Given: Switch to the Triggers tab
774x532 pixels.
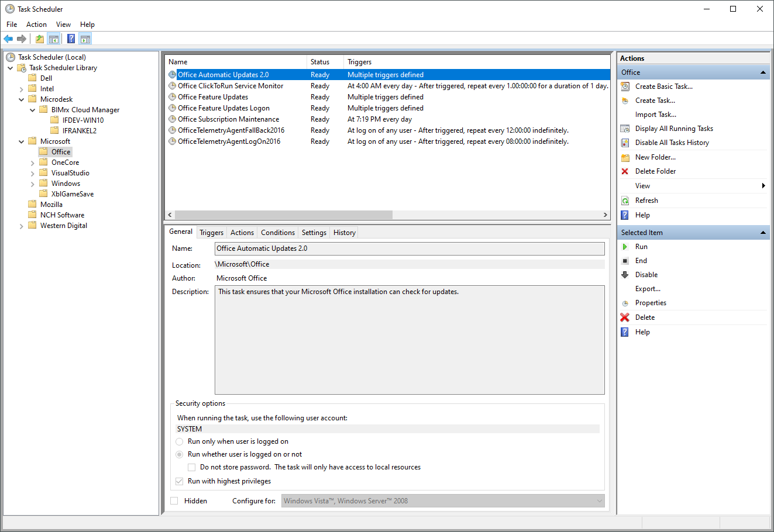Looking at the screenshot, I should (x=211, y=233).
